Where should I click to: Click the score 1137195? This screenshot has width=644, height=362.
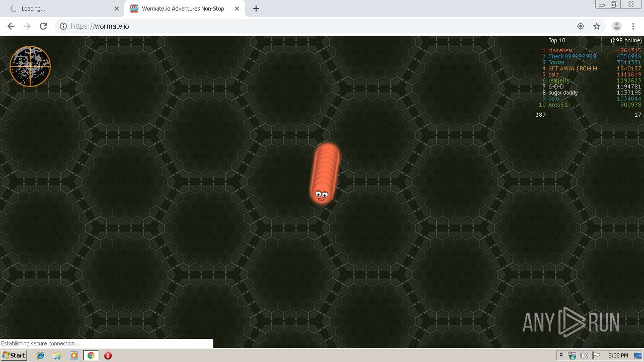click(629, 93)
